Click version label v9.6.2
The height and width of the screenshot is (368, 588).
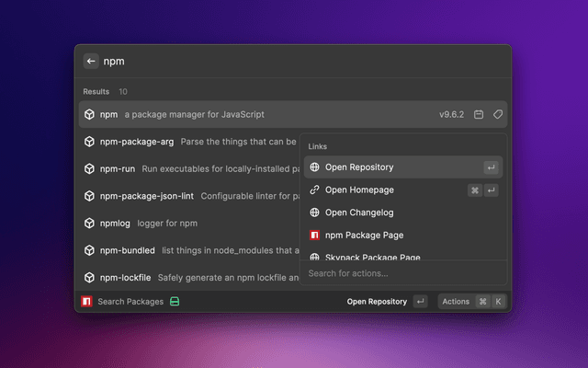[451, 114]
